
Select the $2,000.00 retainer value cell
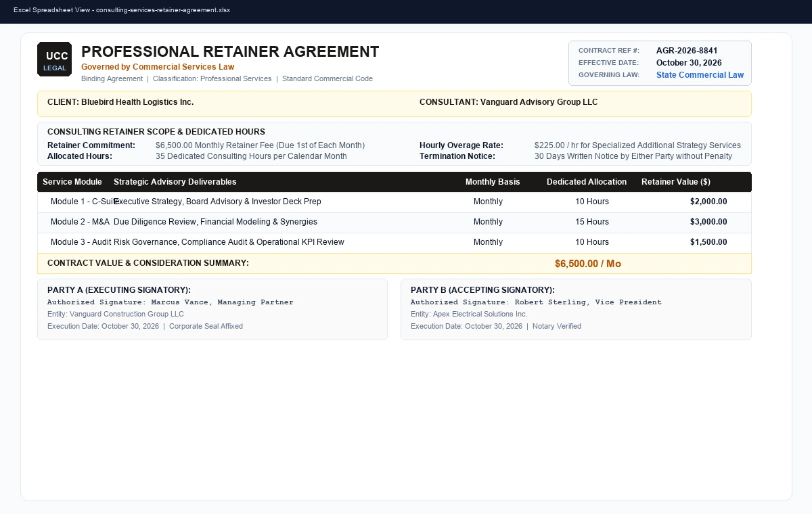708,202
